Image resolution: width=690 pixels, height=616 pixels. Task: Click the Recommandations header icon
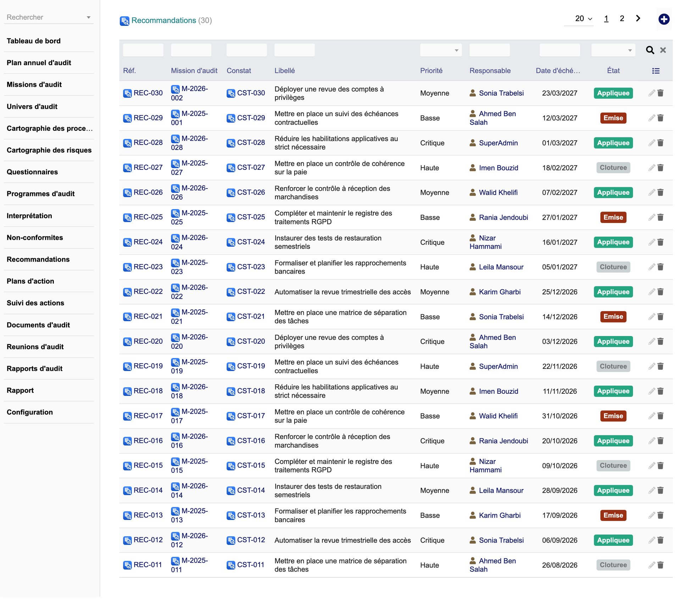tap(124, 21)
